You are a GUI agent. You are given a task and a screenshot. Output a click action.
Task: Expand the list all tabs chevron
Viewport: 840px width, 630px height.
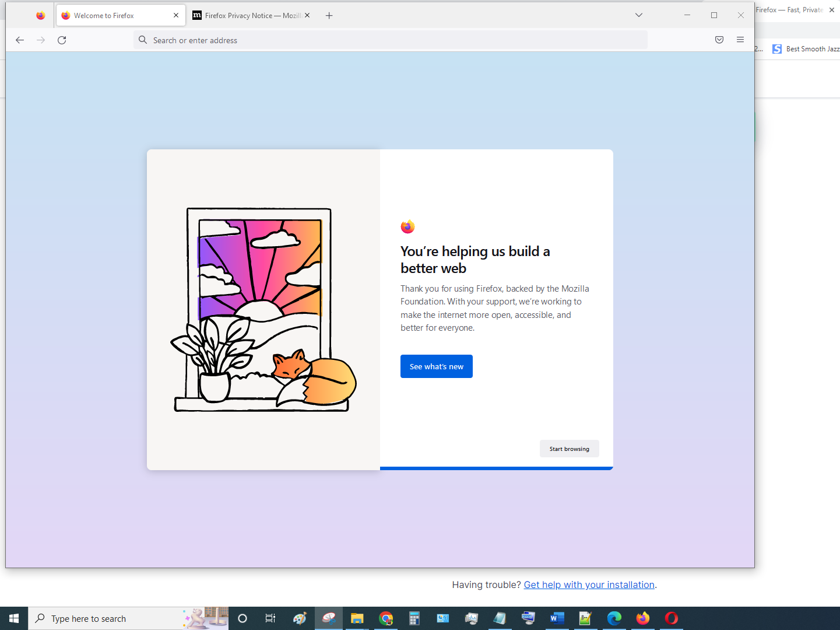(x=639, y=16)
